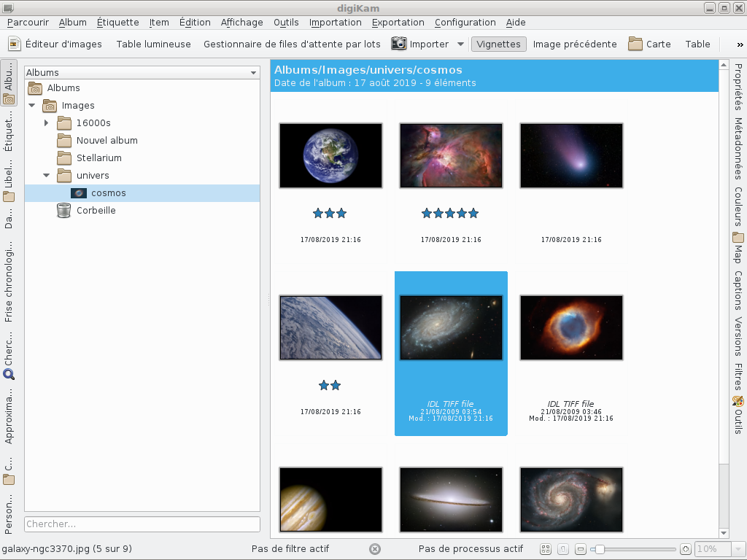Open the Outils menu
Image resolution: width=747 pixels, height=560 pixels.
(x=286, y=23)
